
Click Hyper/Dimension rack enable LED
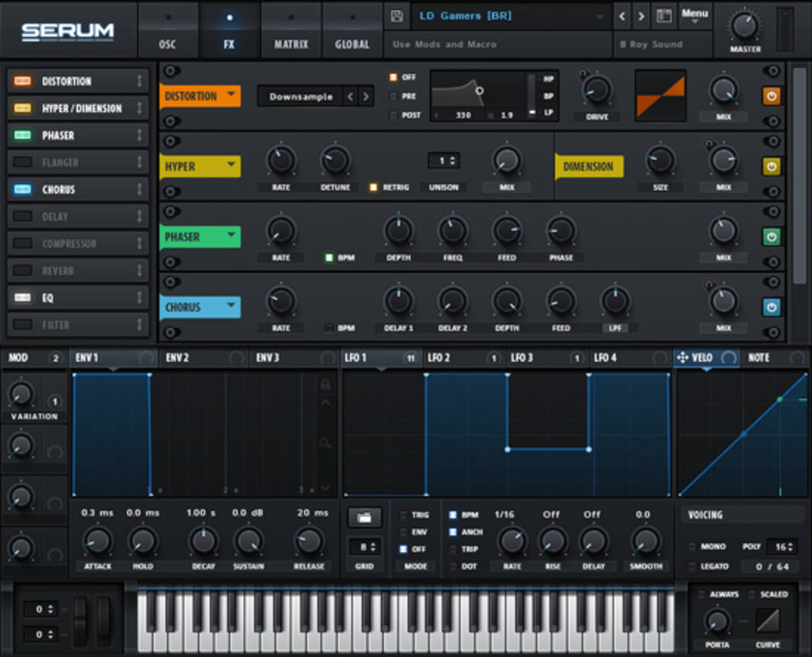coord(22,107)
